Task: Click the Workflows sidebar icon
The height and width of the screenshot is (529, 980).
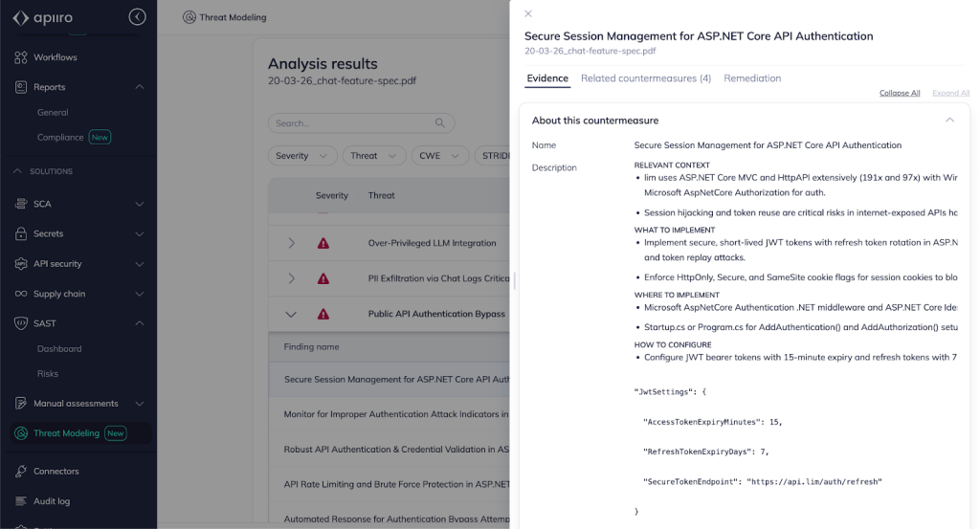Action: [21, 57]
